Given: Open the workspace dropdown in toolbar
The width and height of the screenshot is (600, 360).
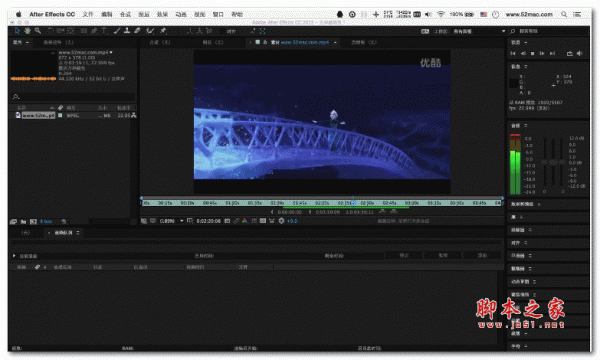Looking at the screenshot, I should (x=479, y=31).
